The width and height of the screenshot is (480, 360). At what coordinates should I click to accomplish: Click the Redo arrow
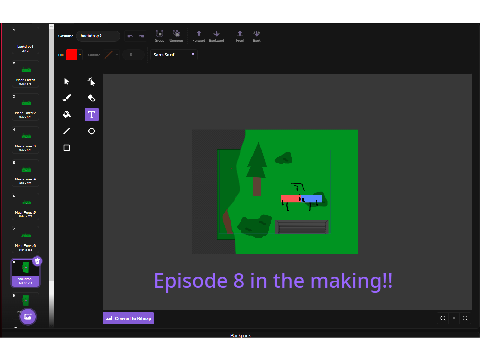coord(141,36)
